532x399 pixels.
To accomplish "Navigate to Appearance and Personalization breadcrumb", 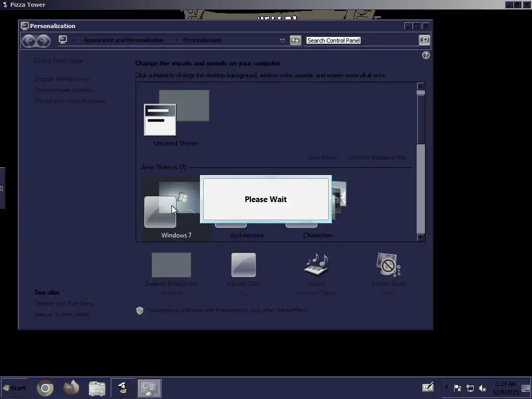I will point(124,40).
